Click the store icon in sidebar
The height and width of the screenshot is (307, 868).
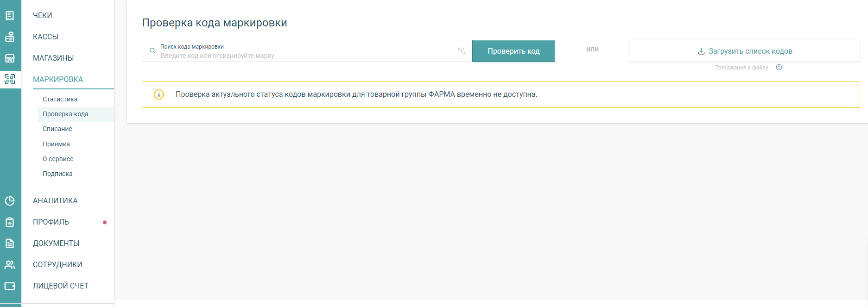point(10,58)
